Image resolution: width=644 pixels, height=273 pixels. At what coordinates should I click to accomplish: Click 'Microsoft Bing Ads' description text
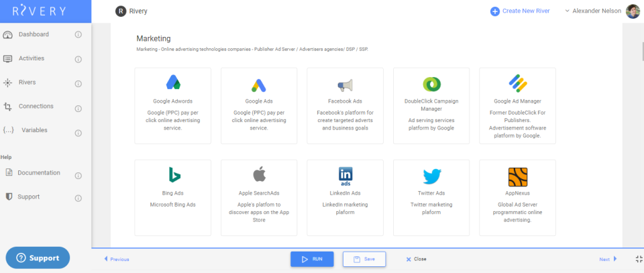[173, 205]
